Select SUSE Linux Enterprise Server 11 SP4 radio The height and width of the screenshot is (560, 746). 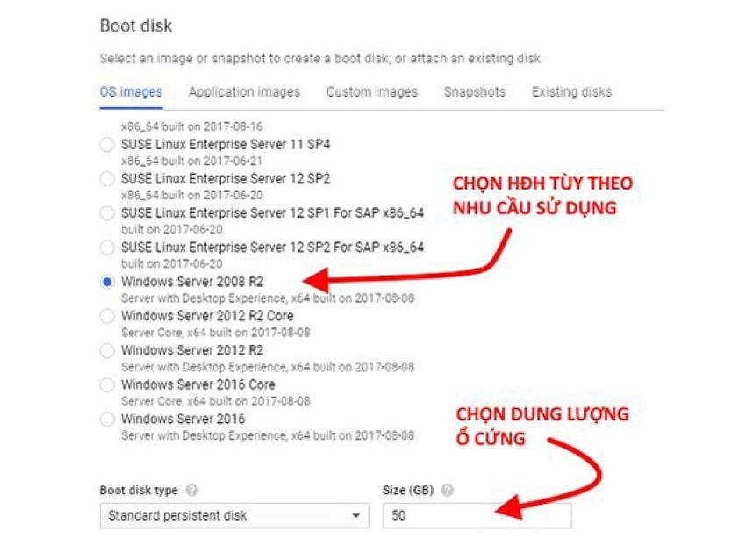click(107, 144)
